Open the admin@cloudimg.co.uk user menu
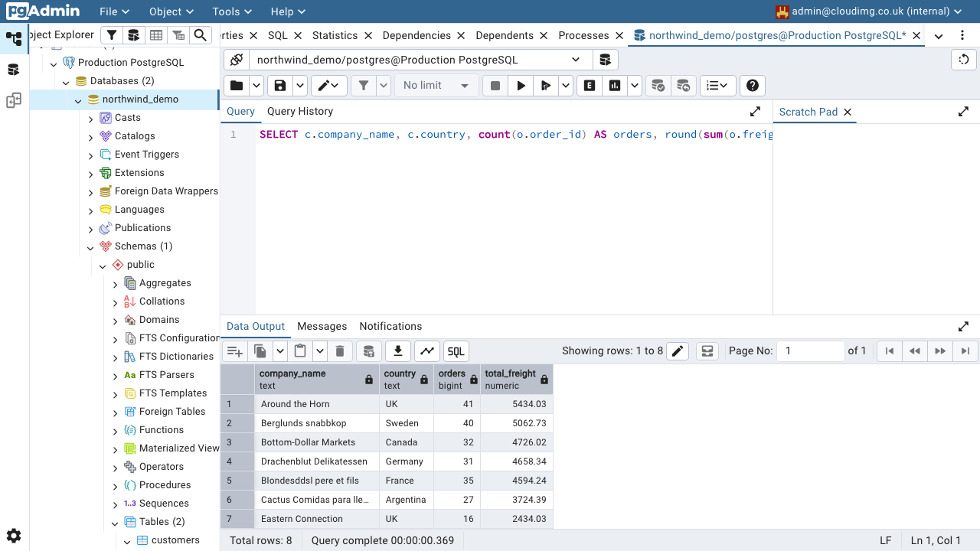980x551 pixels. pos(868,11)
